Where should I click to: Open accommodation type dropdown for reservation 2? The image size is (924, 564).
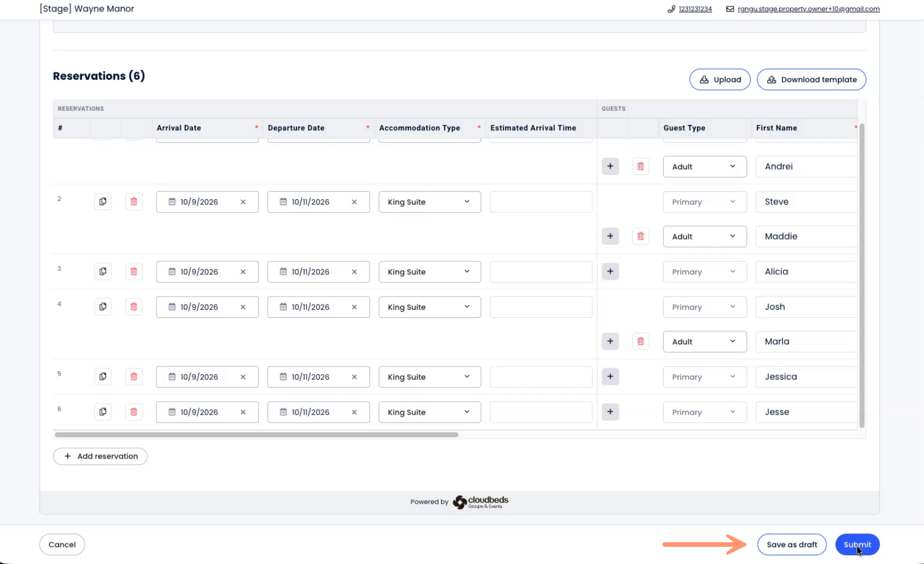[429, 202]
